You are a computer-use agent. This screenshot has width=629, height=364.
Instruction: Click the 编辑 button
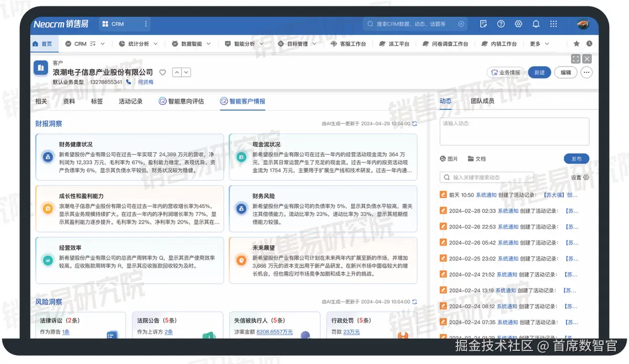[566, 72]
